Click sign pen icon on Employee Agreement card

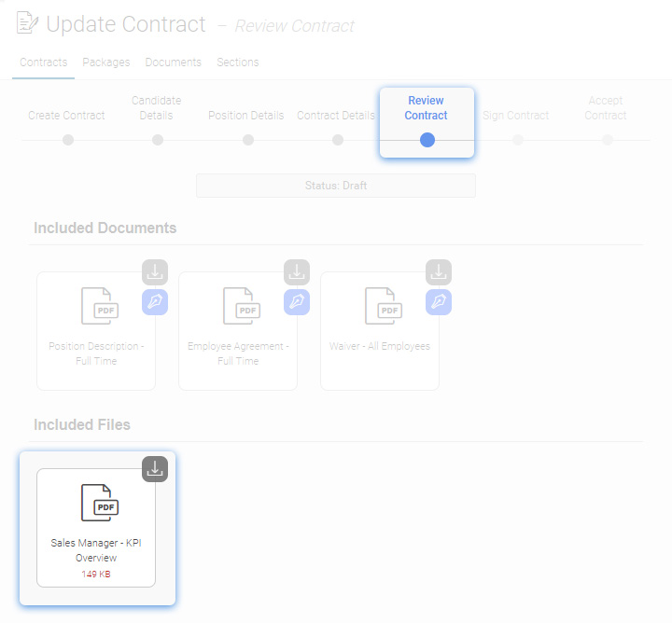click(297, 302)
